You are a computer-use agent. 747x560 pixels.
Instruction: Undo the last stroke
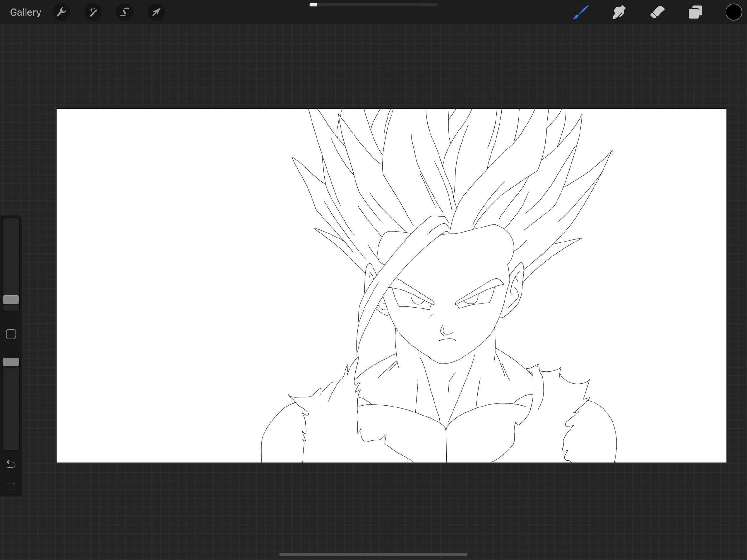coord(11,464)
